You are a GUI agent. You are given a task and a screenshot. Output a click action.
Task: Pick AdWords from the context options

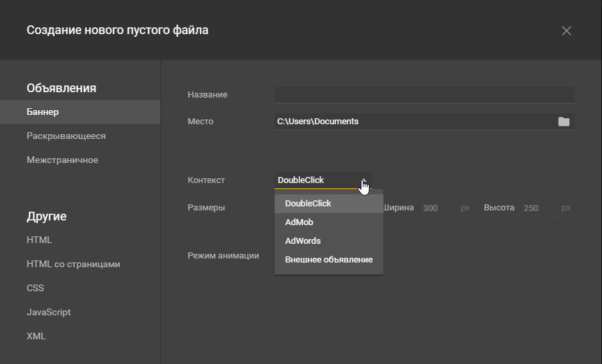point(303,241)
